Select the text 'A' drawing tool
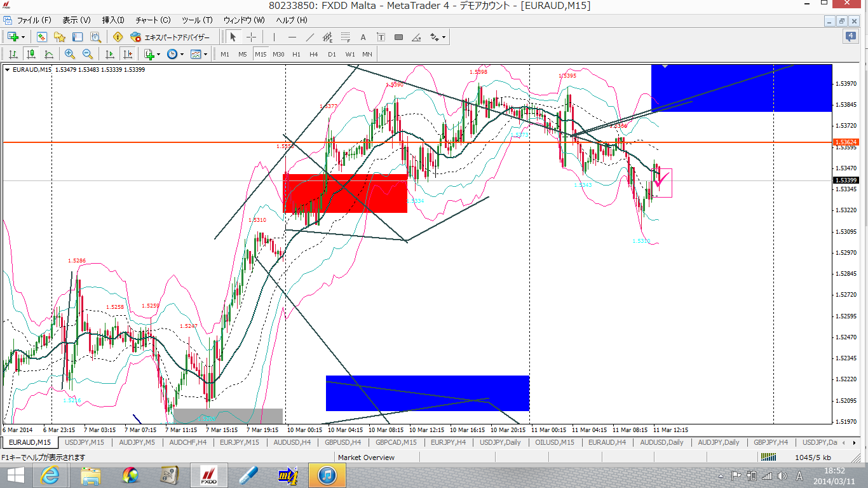 (363, 37)
